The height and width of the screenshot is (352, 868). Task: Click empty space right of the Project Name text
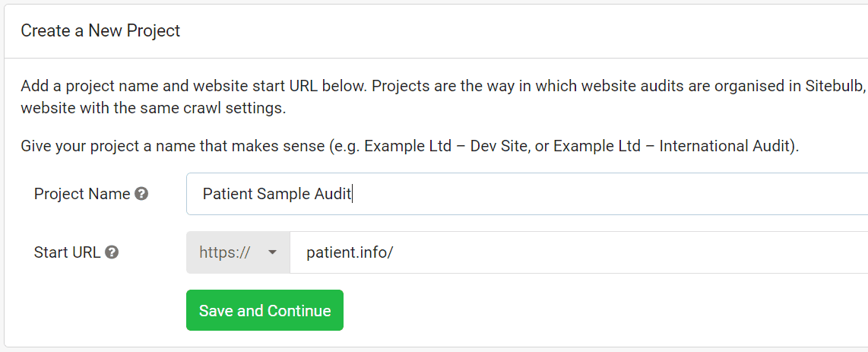pos(609,194)
